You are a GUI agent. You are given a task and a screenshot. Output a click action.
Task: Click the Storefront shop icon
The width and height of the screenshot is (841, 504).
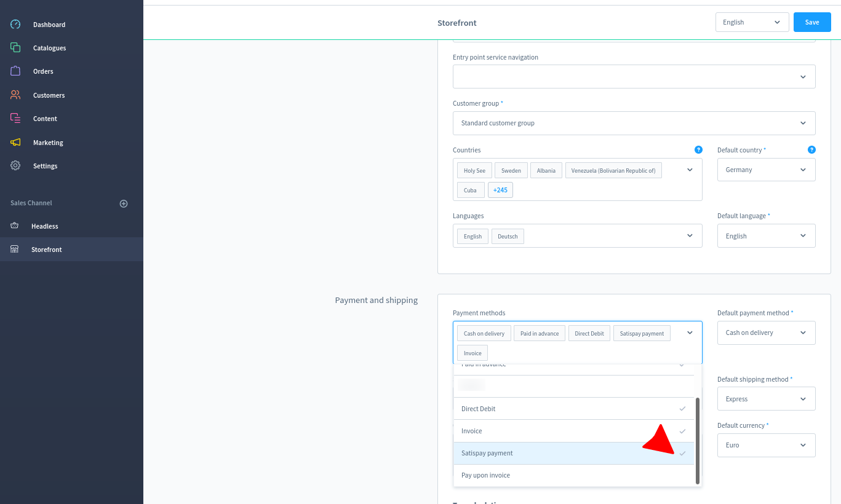(15, 250)
